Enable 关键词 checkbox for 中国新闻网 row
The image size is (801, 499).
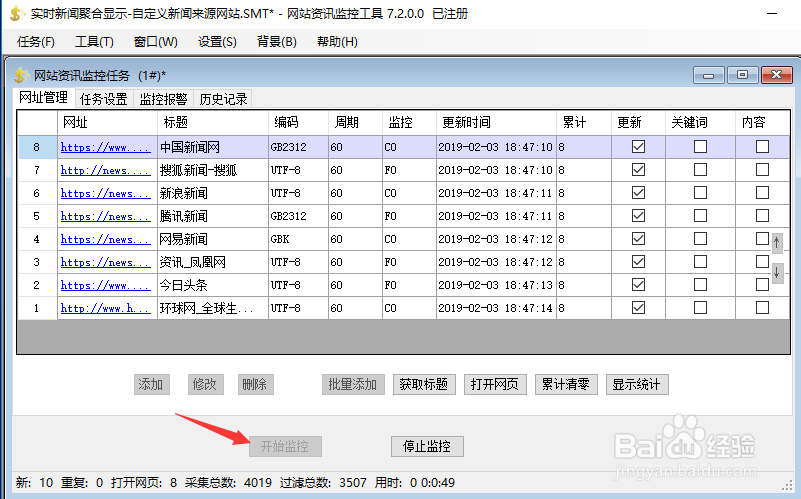click(x=700, y=147)
